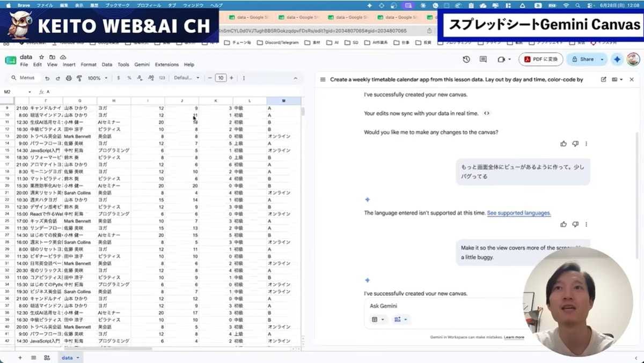
Task: Activate the paint format tool
Action: pyautogui.click(x=79, y=78)
